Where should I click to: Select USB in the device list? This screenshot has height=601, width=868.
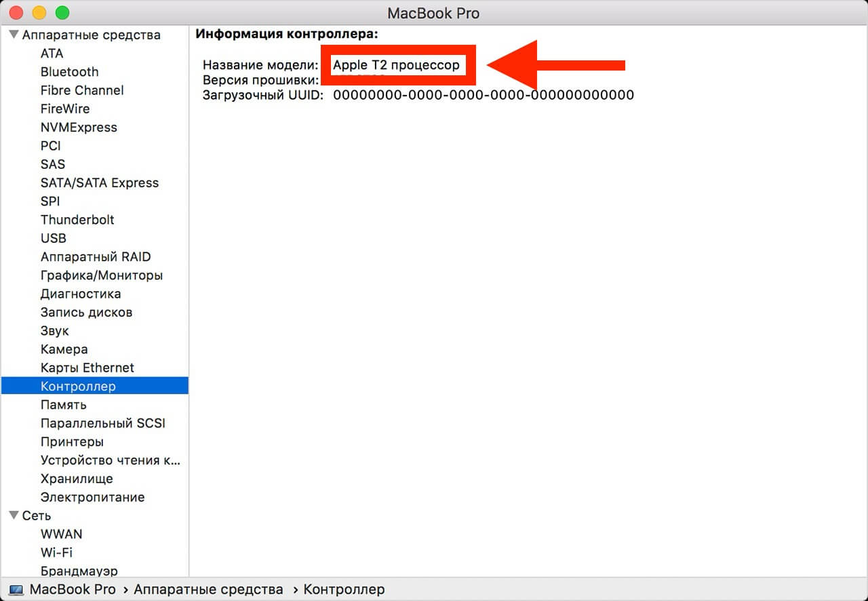(53, 238)
